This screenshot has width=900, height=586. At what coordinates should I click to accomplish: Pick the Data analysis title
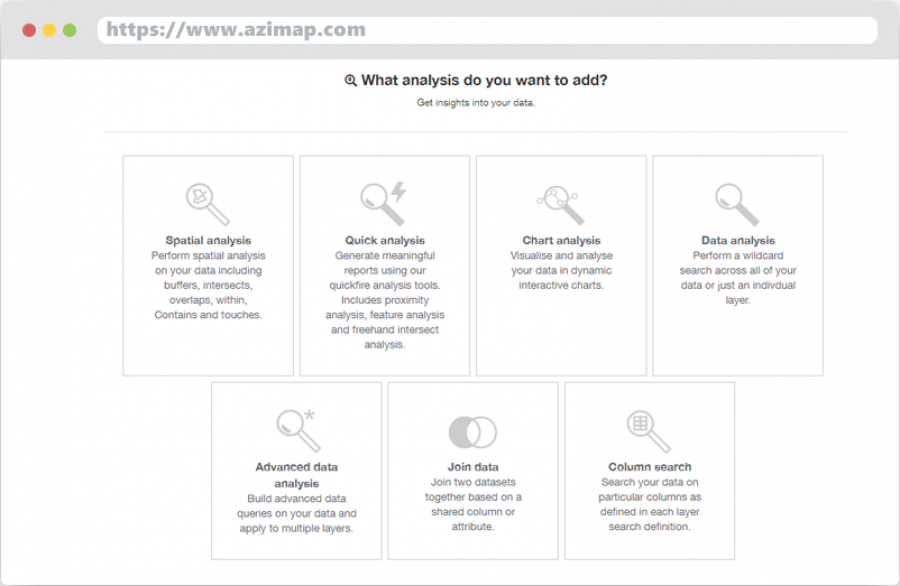point(738,240)
